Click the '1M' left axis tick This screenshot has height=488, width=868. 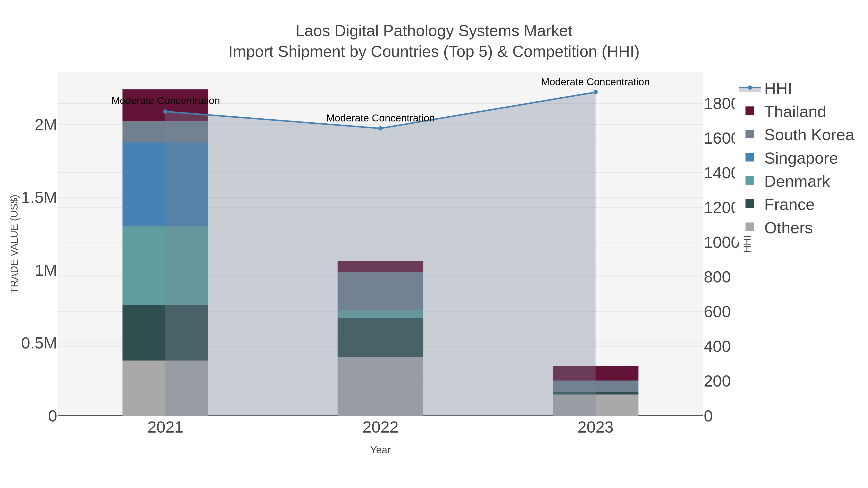point(46,270)
